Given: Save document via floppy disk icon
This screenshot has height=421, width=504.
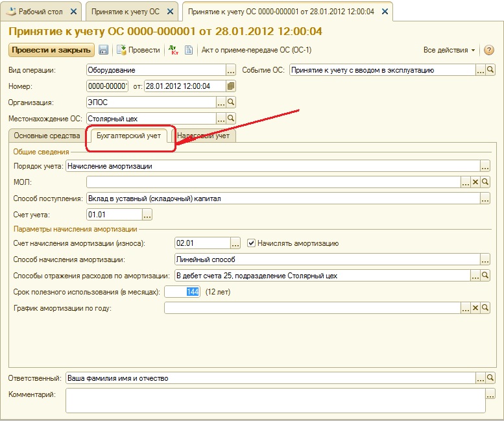Looking at the screenshot, I should point(103,50).
